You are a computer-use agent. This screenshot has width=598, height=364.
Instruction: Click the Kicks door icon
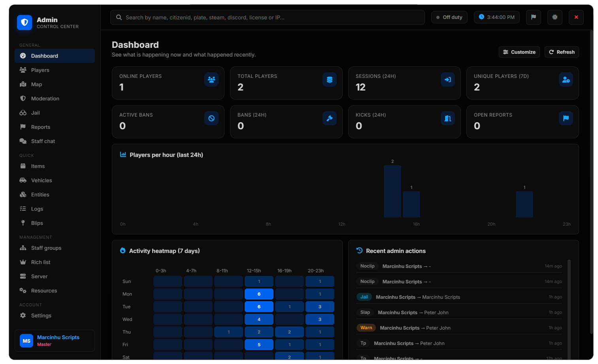tap(447, 118)
